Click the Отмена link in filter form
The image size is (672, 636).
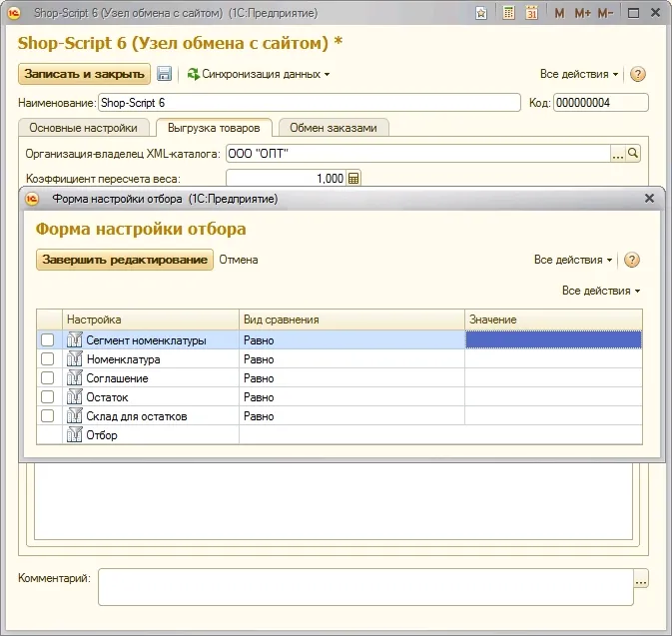tap(239, 260)
